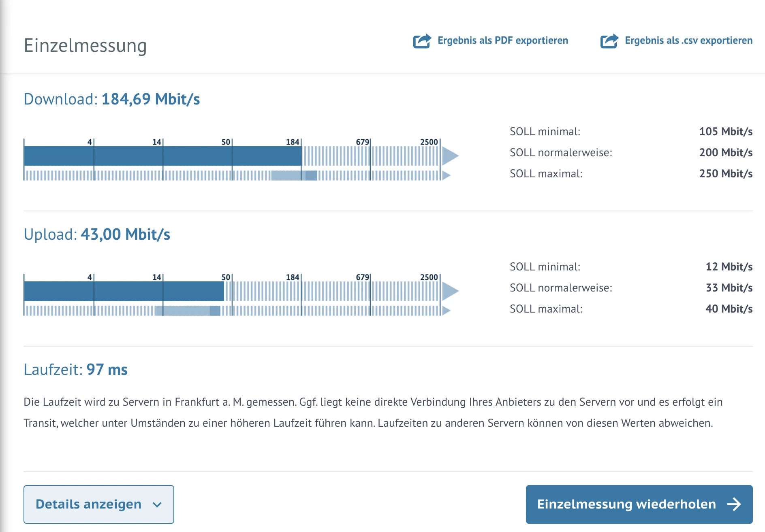Click the dark filled Download speed bar
Screen dimensions: 765x532
(162, 156)
